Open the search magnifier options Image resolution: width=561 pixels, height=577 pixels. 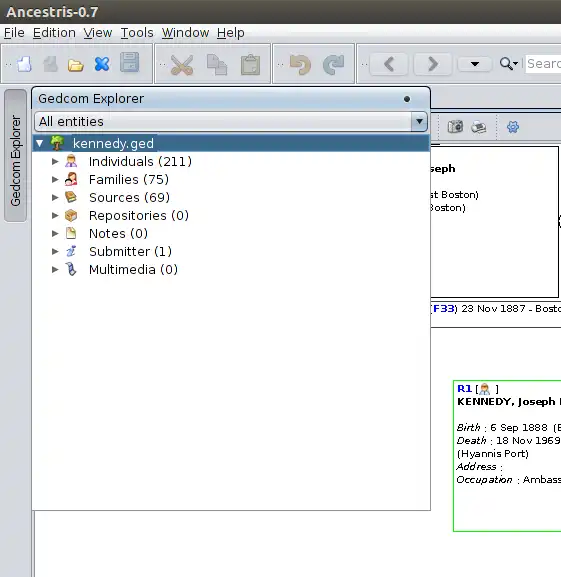(x=509, y=64)
